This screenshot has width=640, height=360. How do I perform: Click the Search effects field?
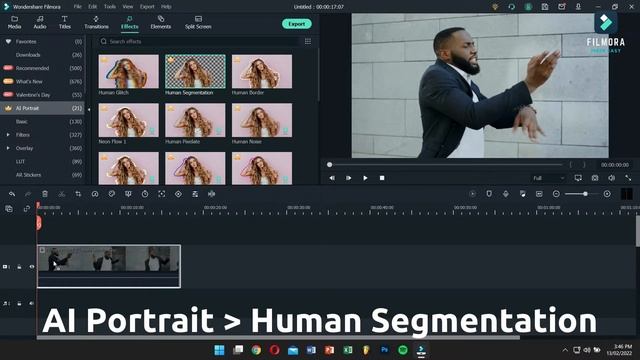pos(199,41)
